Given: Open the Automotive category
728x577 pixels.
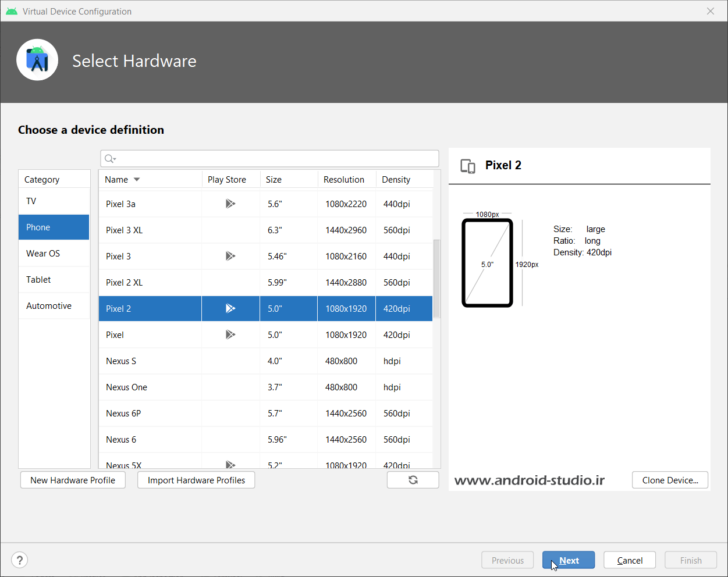Looking at the screenshot, I should [54, 306].
